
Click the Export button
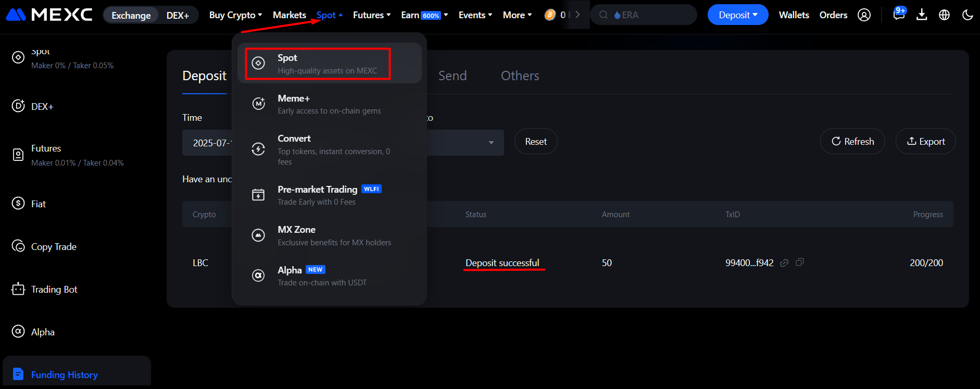[x=926, y=142]
